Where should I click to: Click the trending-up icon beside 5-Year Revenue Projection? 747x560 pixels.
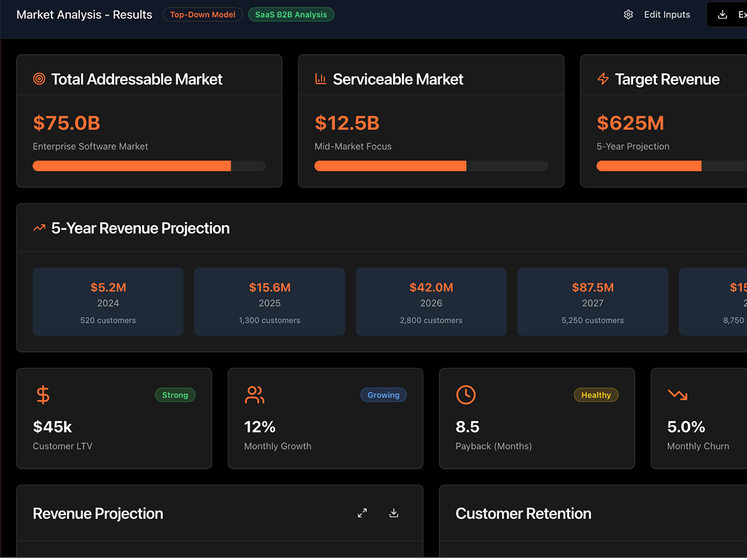pyautogui.click(x=39, y=228)
